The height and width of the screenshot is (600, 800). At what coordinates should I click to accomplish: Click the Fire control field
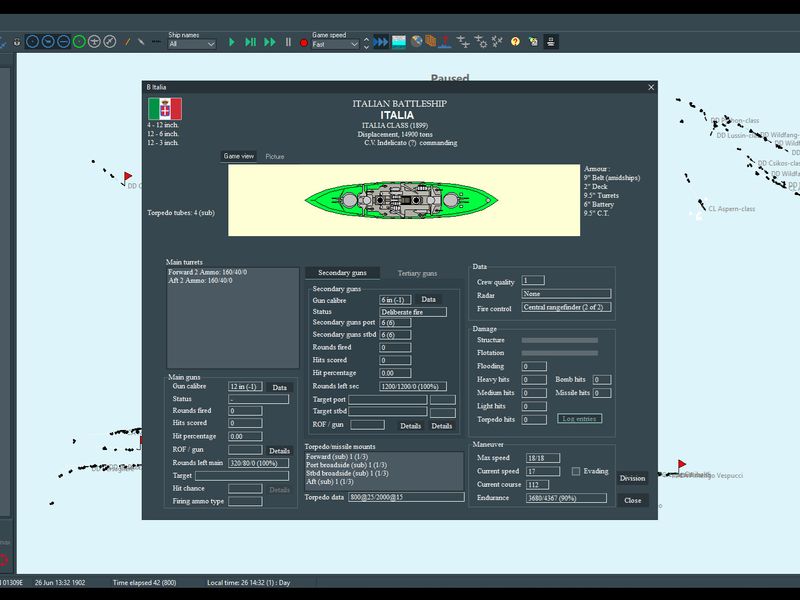coord(566,307)
